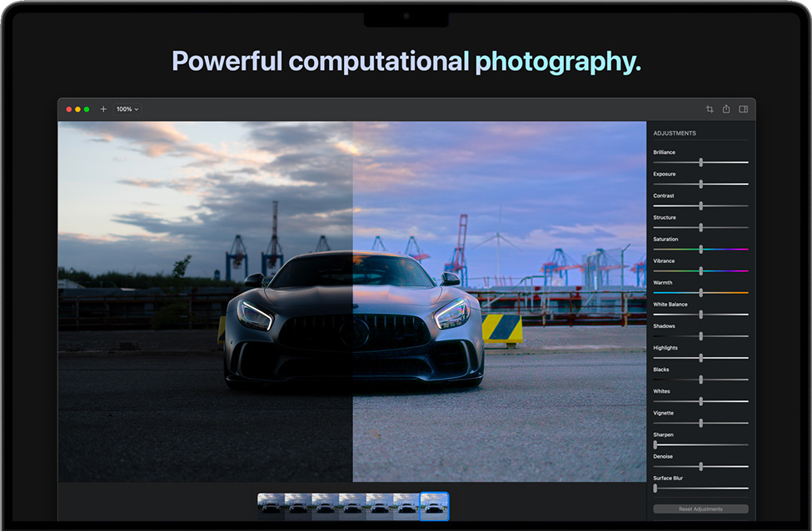Select the Crop tool in the toolbar
812x531 pixels.
pos(710,109)
